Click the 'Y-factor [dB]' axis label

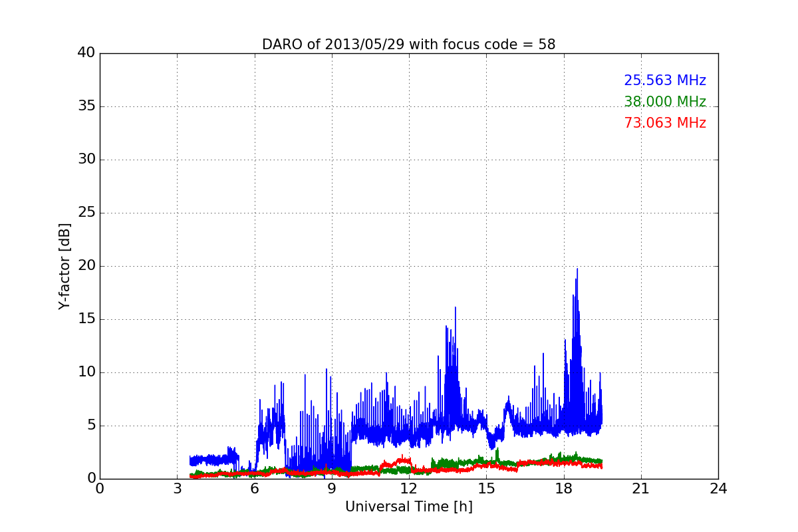pos(65,266)
